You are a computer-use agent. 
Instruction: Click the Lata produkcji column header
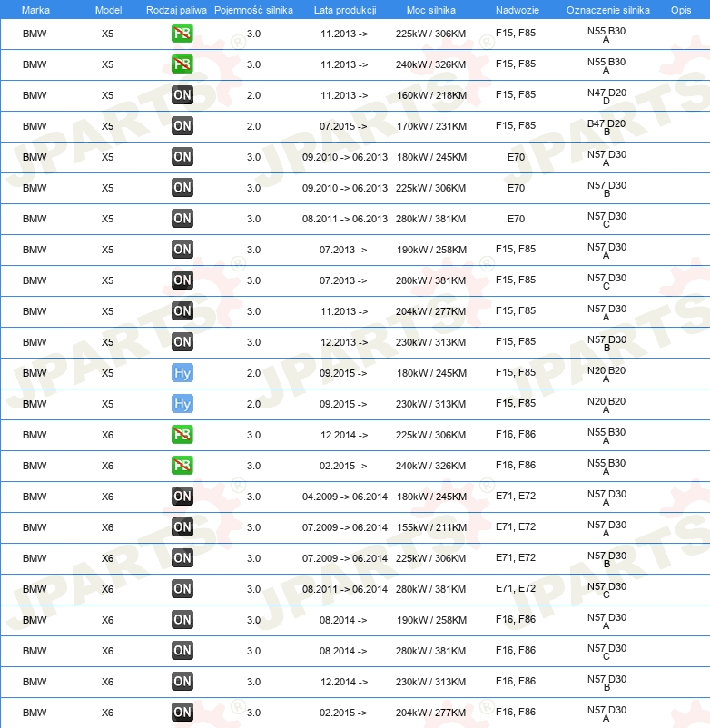[x=345, y=10]
